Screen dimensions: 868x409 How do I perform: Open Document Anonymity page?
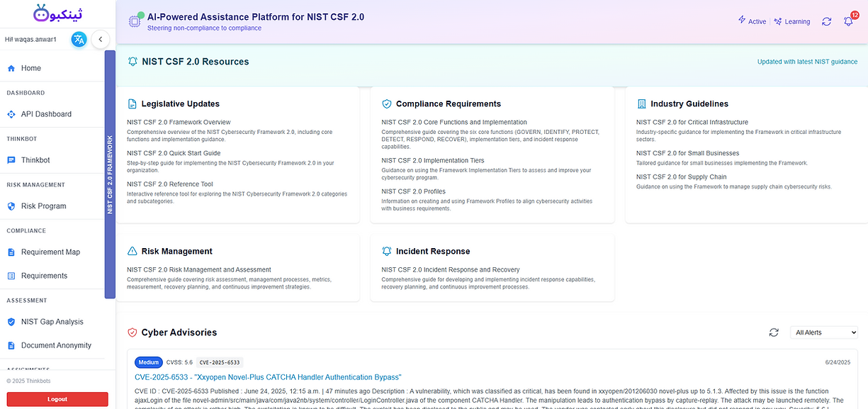(57, 345)
